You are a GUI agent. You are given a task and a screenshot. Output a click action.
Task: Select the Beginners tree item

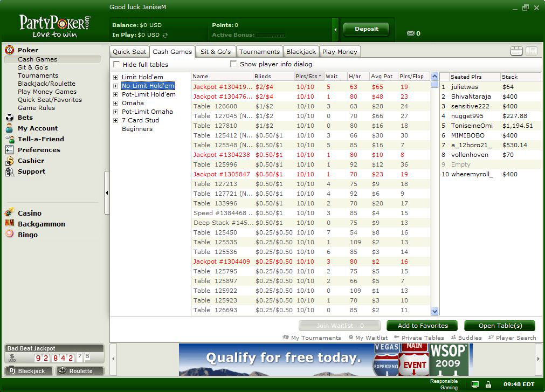click(137, 129)
